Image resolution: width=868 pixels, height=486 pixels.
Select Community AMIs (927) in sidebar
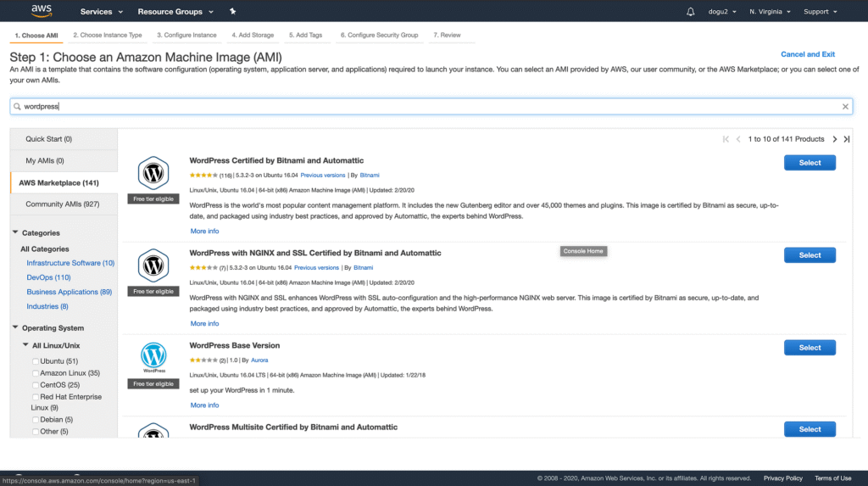point(64,204)
